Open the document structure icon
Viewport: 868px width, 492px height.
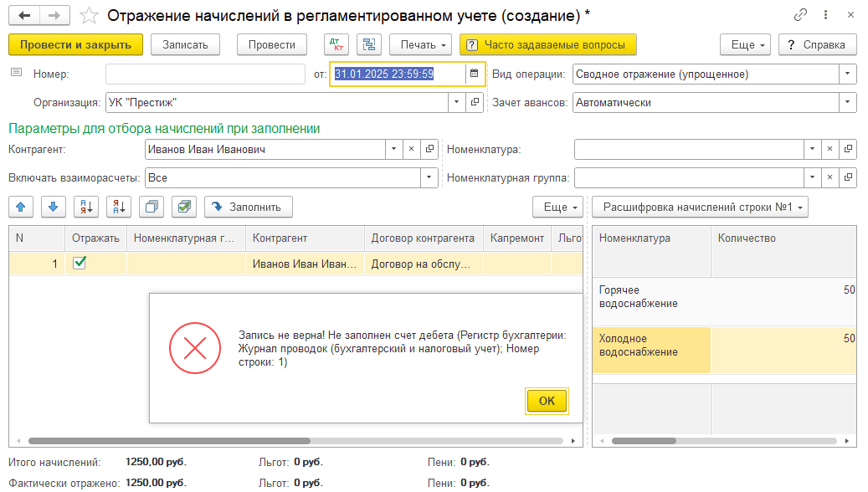click(369, 44)
